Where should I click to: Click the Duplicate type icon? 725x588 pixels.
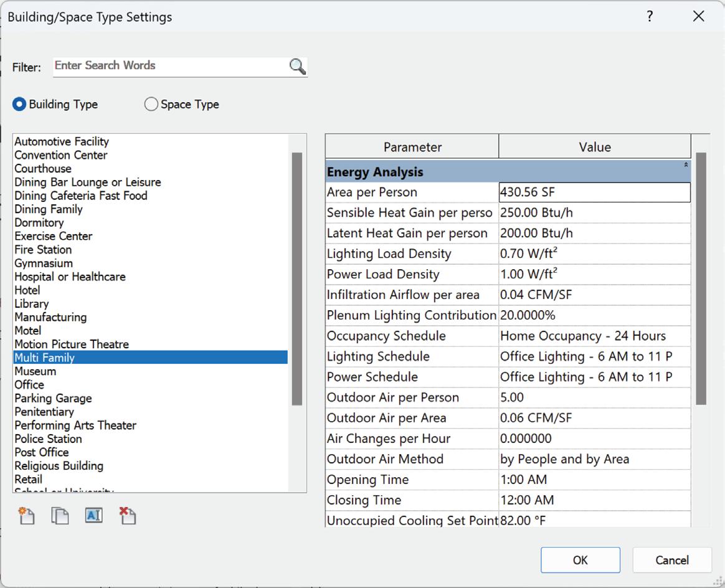pyautogui.click(x=60, y=516)
